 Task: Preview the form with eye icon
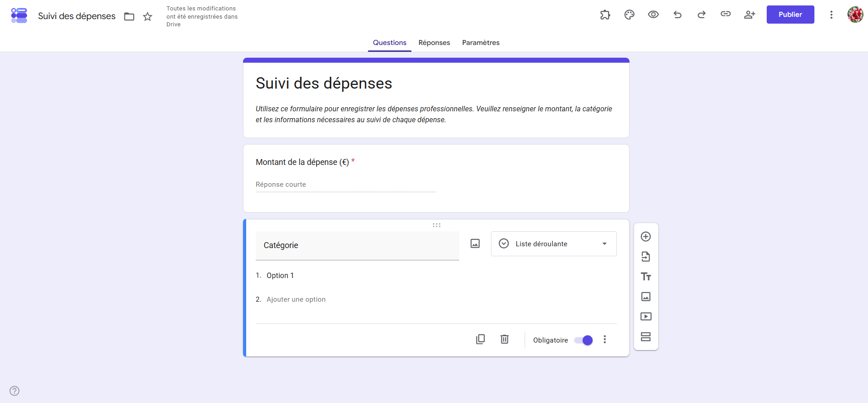(x=653, y=15)
